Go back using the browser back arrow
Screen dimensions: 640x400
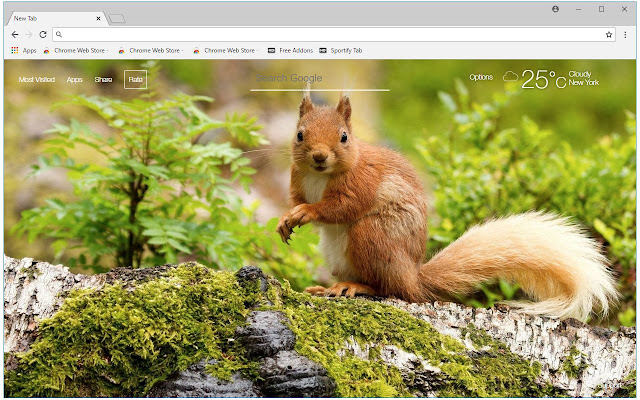click(x=15, y=35)
